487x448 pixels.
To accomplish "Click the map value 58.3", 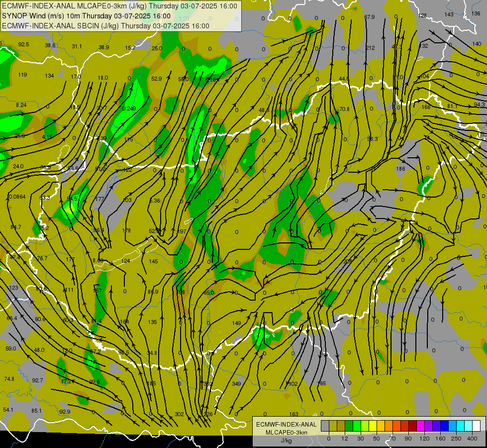I will pyautogui.click(x=373, y=139).
